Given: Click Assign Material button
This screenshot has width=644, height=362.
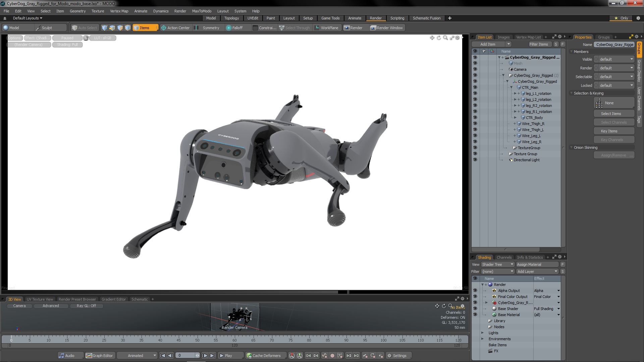Looking at the screenshot, I should pos(537,264).
